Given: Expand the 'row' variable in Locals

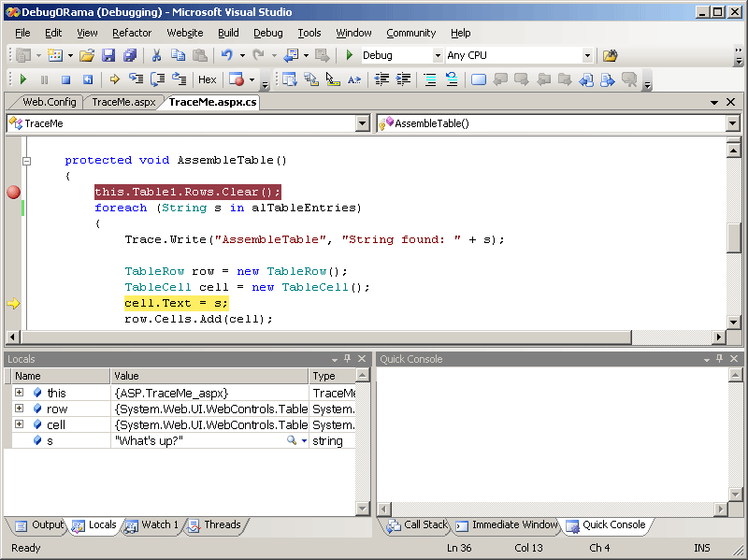Looking at the screenshot, I should tap(19, 409).
